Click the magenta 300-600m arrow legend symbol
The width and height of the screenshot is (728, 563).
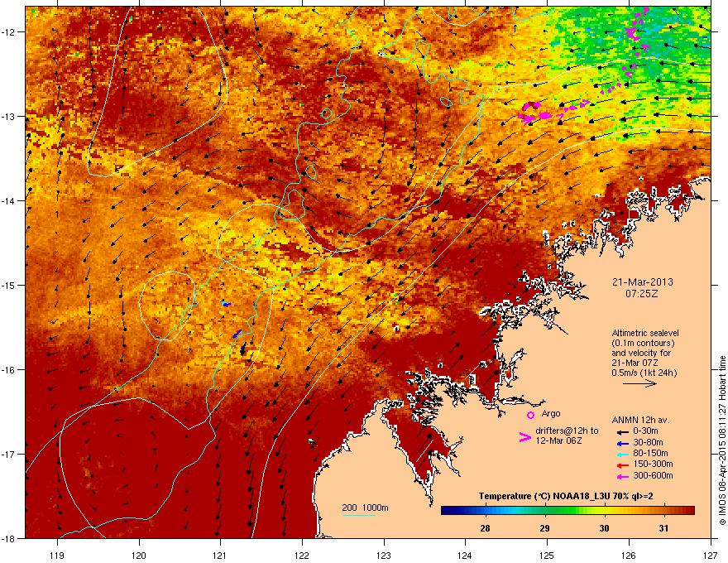(x=622, y=476)
